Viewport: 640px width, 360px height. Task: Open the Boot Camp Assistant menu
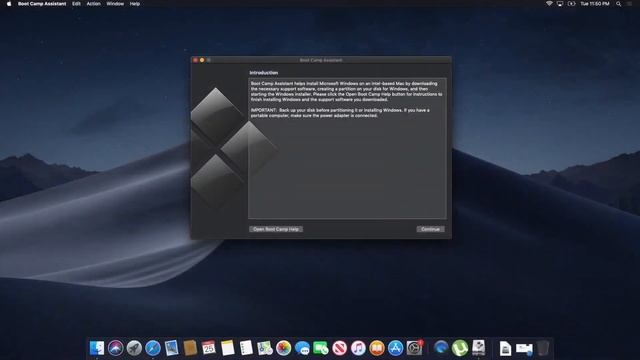tap(42, 4)
